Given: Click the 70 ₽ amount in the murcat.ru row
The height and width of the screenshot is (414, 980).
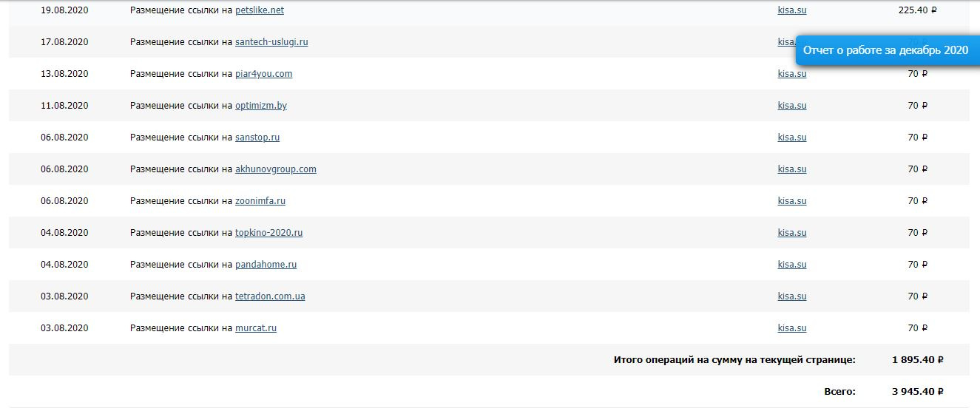Looking at the screenshot, I should tap(918, 328).
